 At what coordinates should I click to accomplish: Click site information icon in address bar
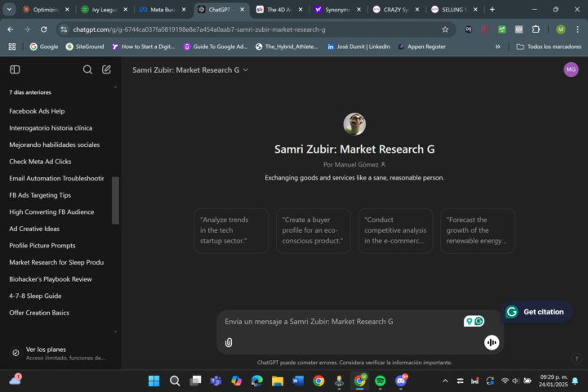(x=65, y=29)
